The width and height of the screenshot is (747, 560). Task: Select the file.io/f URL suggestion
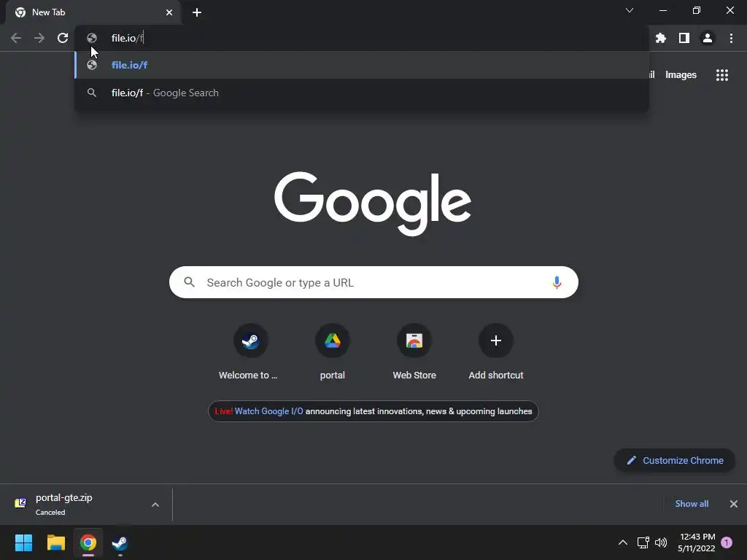[x=362, y=65]
